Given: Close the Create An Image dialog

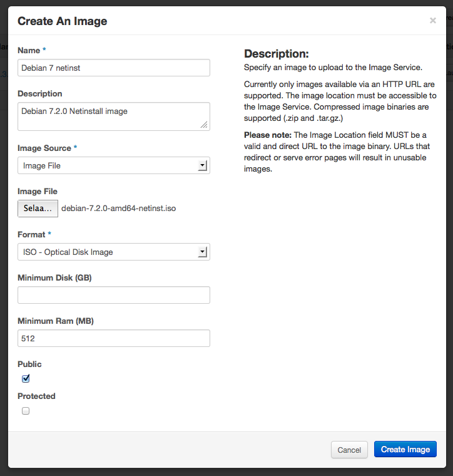Looking at the screenshot, I should (x=433, y=21).
